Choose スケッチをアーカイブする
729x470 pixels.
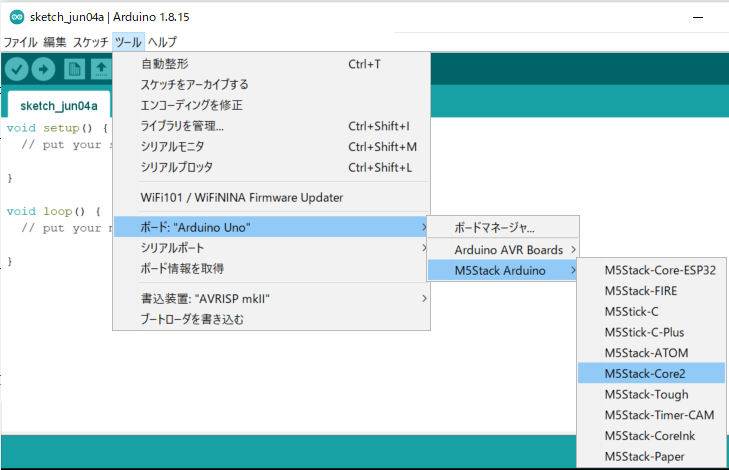tap(272, 85)
